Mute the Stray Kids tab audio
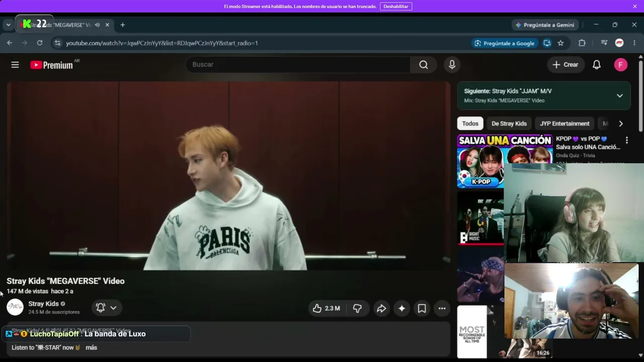The width and height of the screenshot is (644, 362). pyautogui.click(x=97, y=25)
